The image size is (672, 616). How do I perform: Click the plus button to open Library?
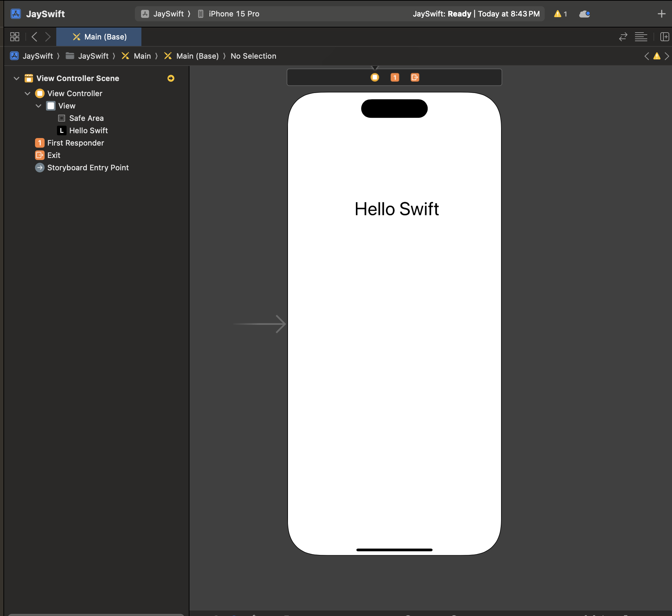pyautogui.click(x=661, y=14)
